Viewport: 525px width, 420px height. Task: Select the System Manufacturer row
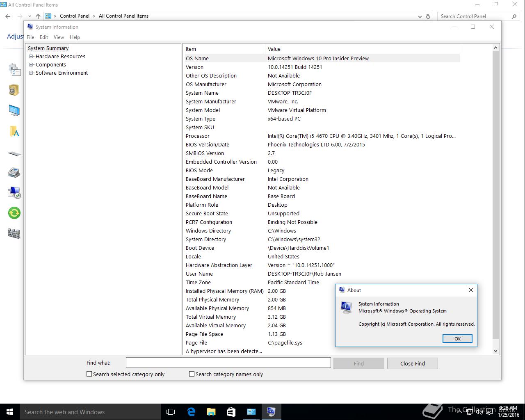point(322,101)
